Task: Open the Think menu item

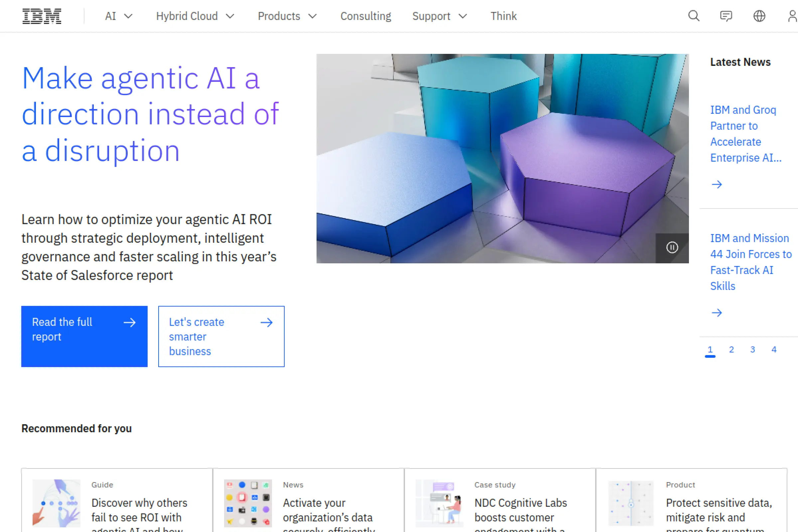Action: (503, 16)
